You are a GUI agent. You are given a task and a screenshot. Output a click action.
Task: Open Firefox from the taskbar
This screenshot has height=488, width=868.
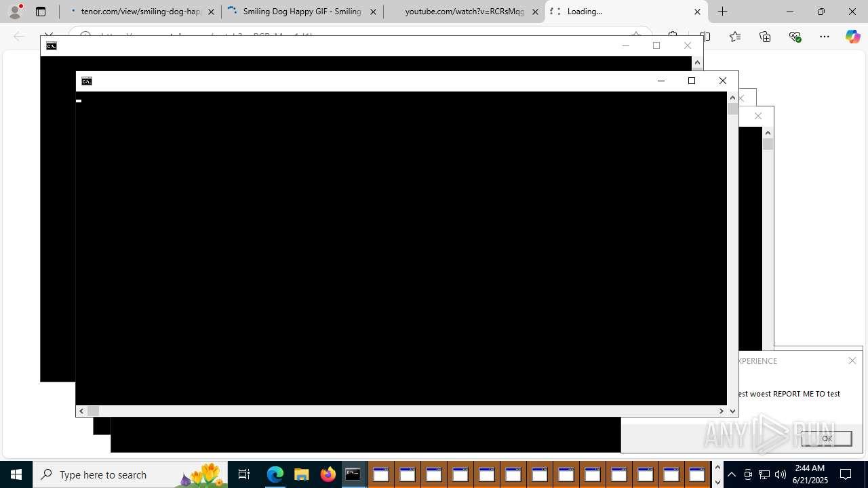click(328, 474)
